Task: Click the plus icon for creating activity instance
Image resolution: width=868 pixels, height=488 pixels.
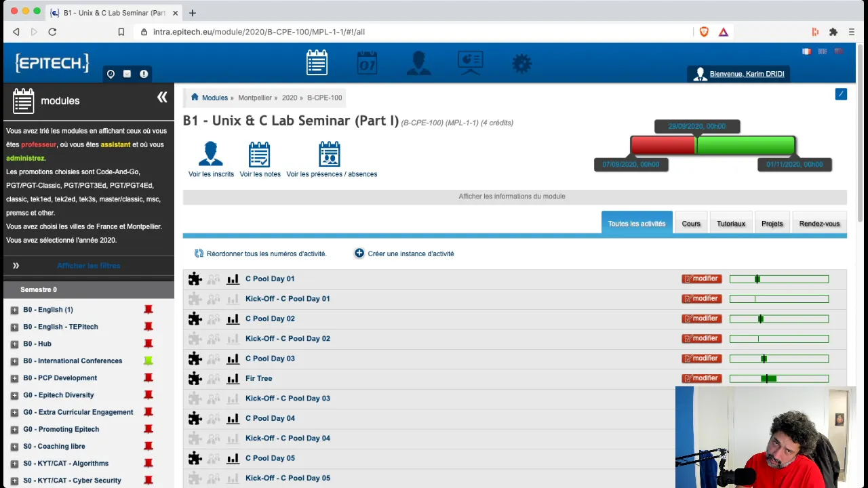Action: tap(359, 253)
